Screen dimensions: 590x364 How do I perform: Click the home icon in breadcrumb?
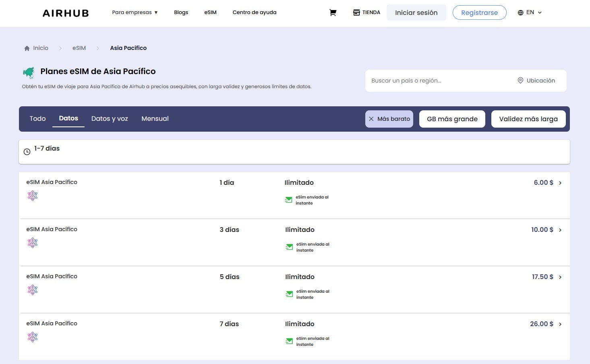[27, 48]
